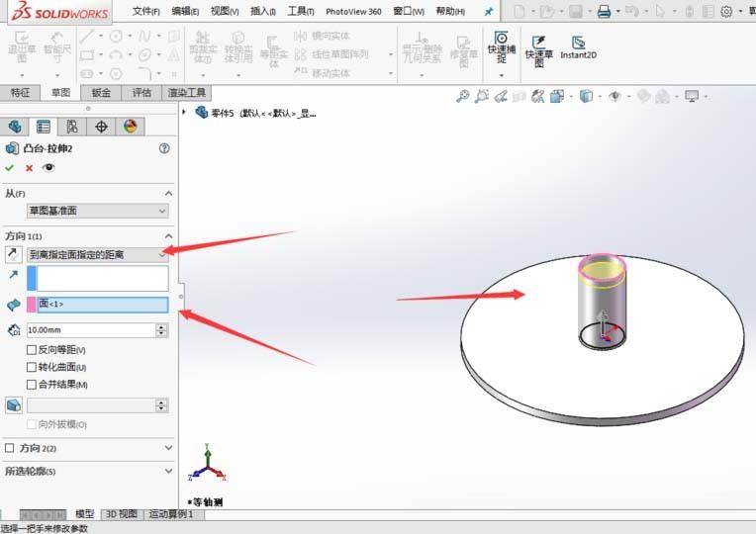This screenshot has width=756, height=534.
Task: Click the draft on/off icon
Action: [14, 404]
